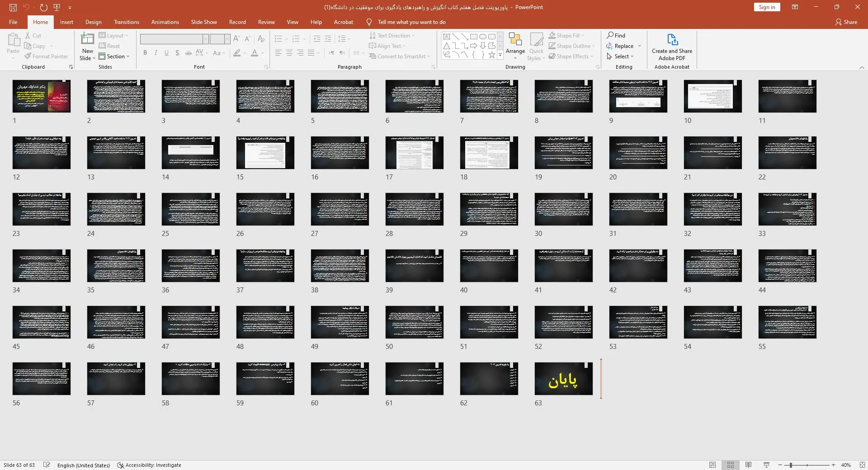Click the Tell me lightbulb icon

[369, 22]
